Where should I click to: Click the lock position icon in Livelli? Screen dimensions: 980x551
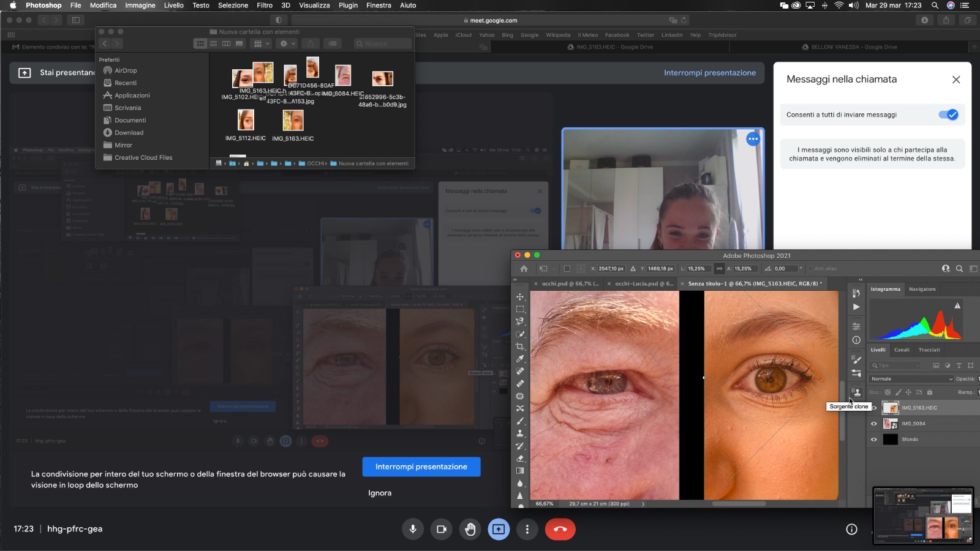[x=908, y=392]
